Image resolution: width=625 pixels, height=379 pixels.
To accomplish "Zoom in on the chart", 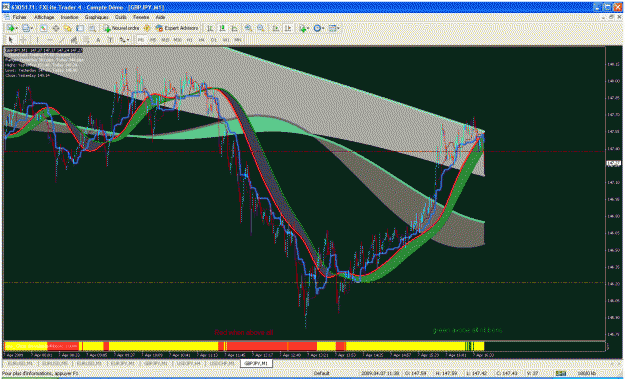I will 248,28.
